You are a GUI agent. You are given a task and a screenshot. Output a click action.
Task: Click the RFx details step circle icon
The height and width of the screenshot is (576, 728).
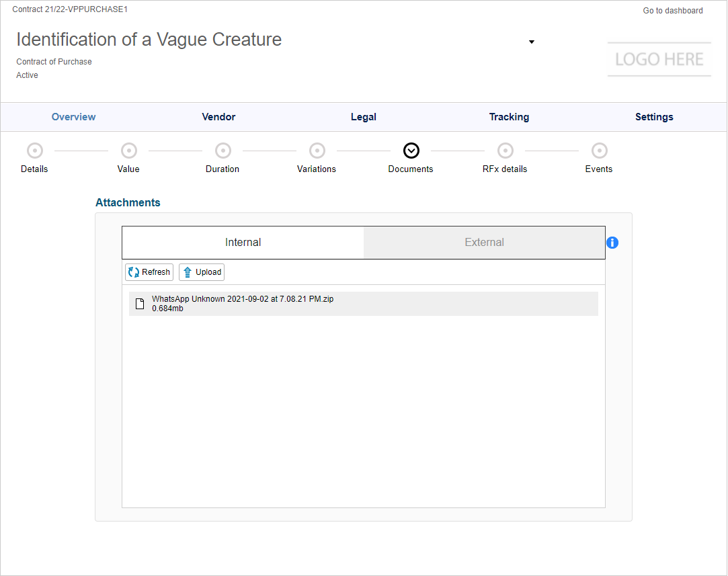(505, 151)
